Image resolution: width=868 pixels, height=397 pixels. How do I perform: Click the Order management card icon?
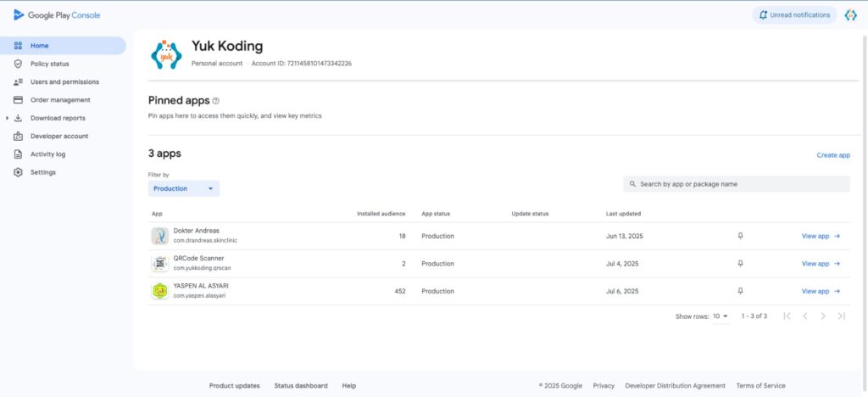[x=18, y=100]
